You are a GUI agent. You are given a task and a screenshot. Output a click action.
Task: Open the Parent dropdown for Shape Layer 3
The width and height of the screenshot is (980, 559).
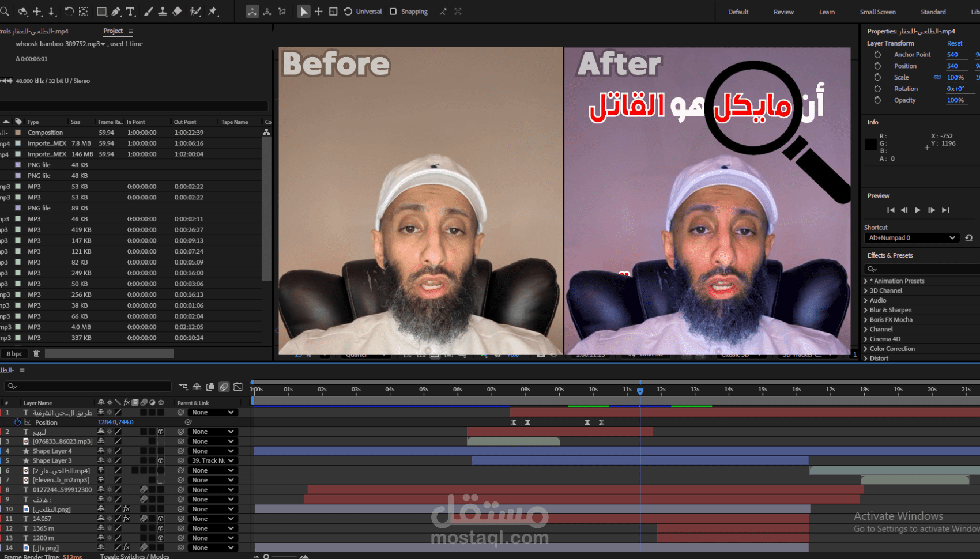[213, 460]
